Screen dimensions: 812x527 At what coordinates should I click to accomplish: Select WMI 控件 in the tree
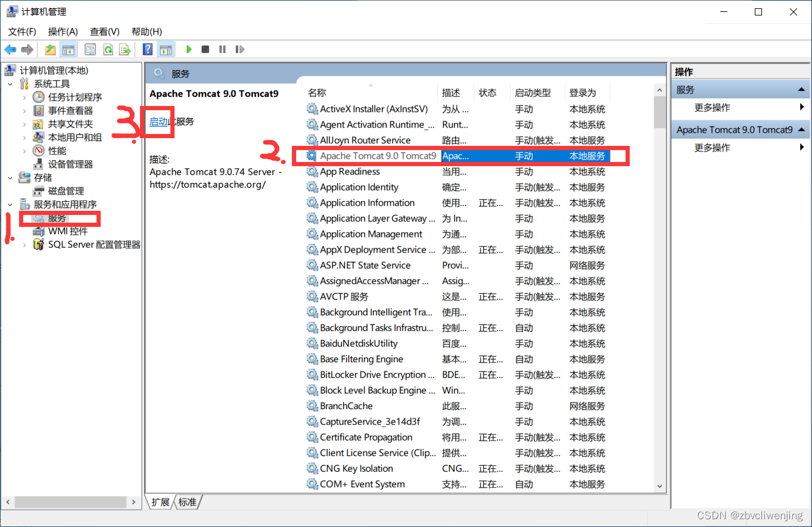[68, 231]
